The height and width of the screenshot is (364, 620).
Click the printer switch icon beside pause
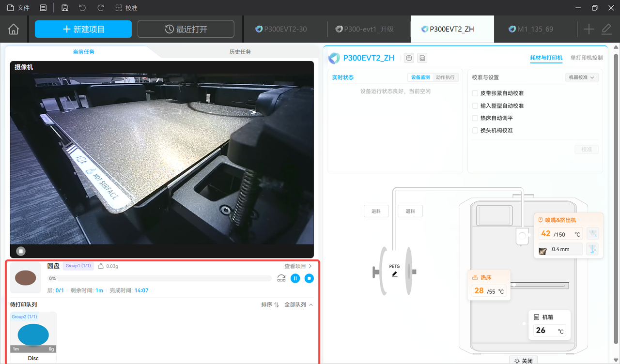pos(281,278)
